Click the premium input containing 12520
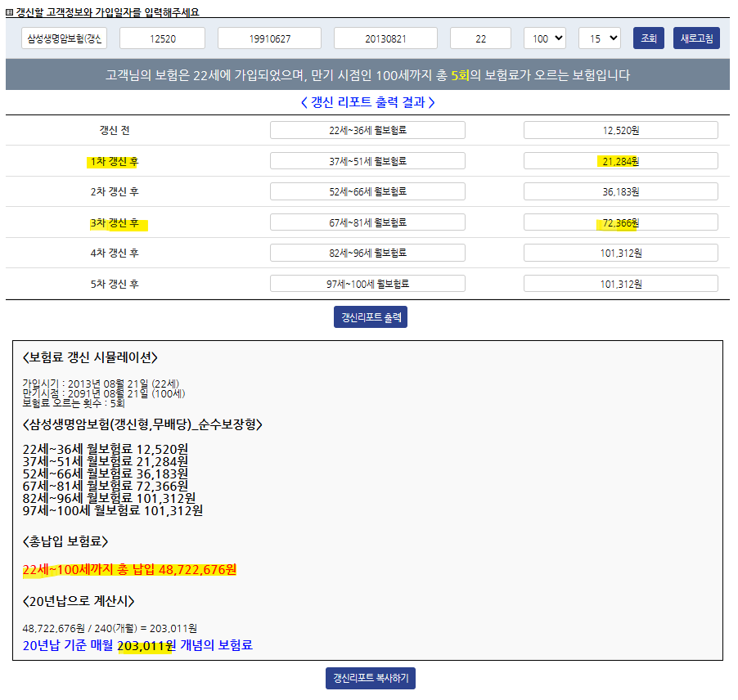Viewport: 738px width, 700px height. [162, 38]
